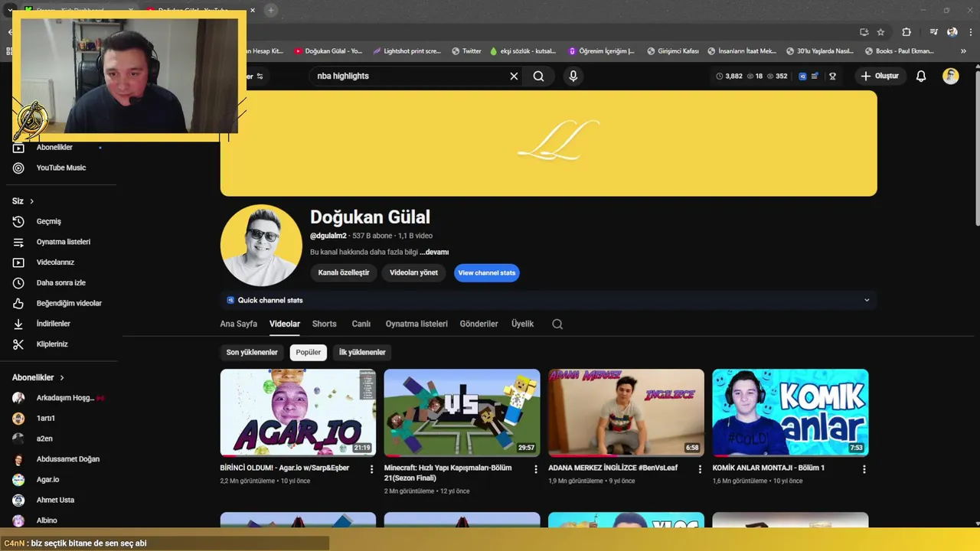The image size is (980, 551).
Task: Click Videoları yönet button
Action: 413,272
